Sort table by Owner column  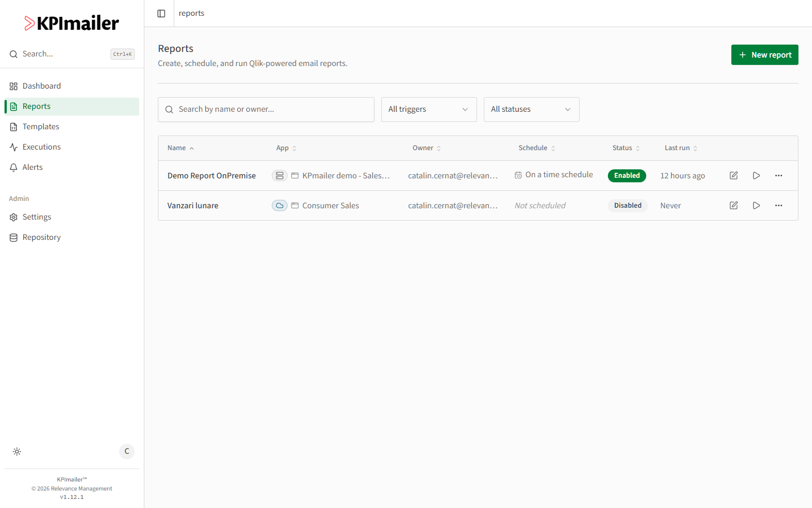pos(427,148)
